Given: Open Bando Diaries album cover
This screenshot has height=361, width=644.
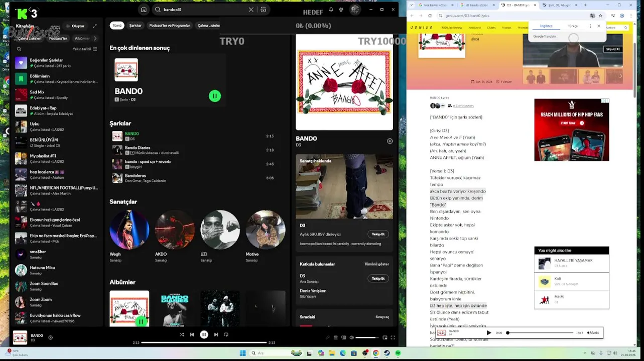Looking at the screenshot, I should tap(175, 309).
